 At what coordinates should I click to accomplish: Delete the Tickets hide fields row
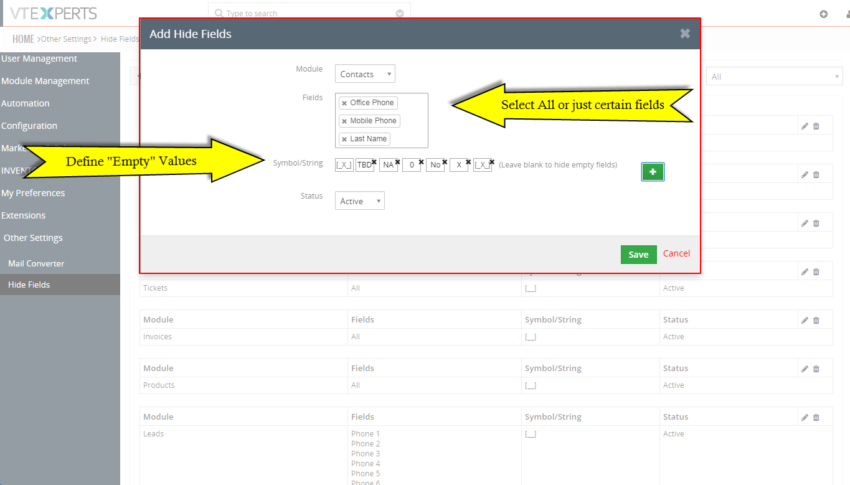coord(816,272)
